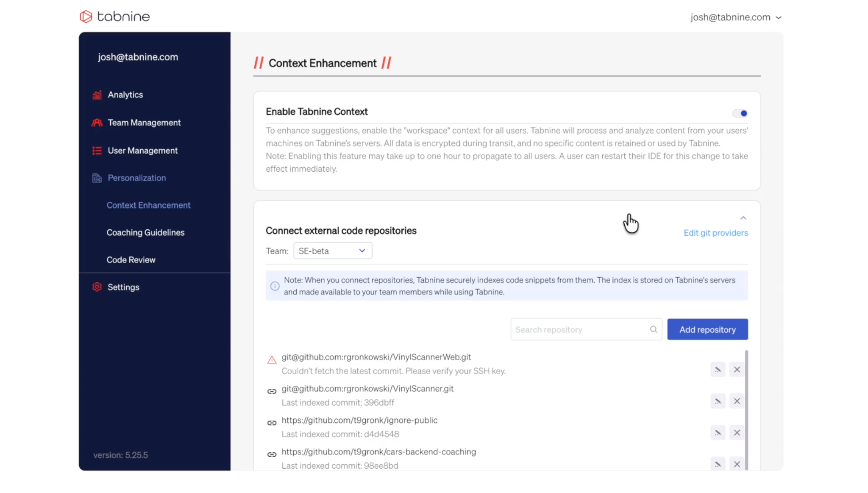Click the repository list scrollbar
This screenshot has height=493, width=868.
pos(746,410)
